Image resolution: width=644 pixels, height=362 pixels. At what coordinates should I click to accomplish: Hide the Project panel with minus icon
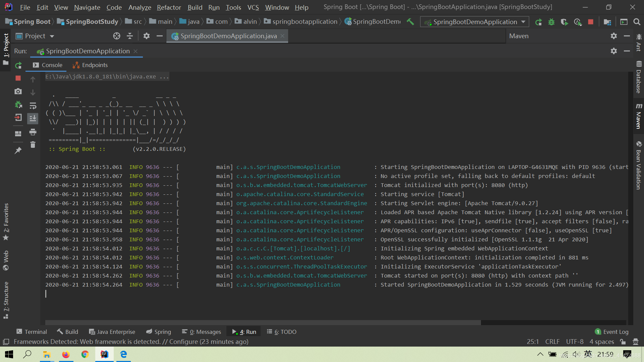(159, 36)
